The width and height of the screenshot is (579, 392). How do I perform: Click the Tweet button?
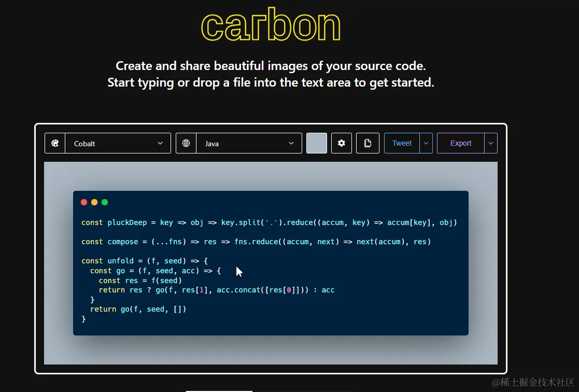(x=402, y=143)
